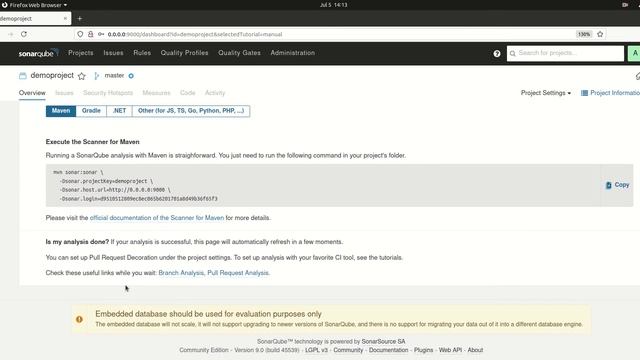Favorite demoproject with the star icon

[x=82, y=76]
